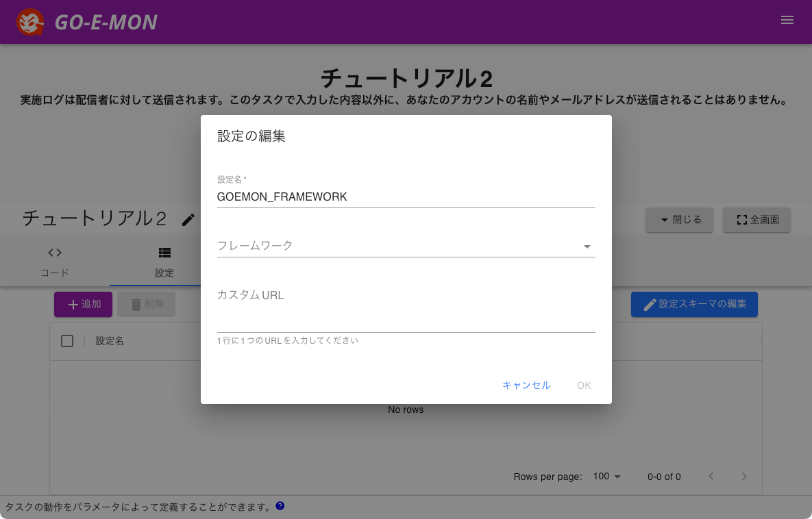Click the GO-E-MON logo
The image size is (812, 519).
point(31,21)
